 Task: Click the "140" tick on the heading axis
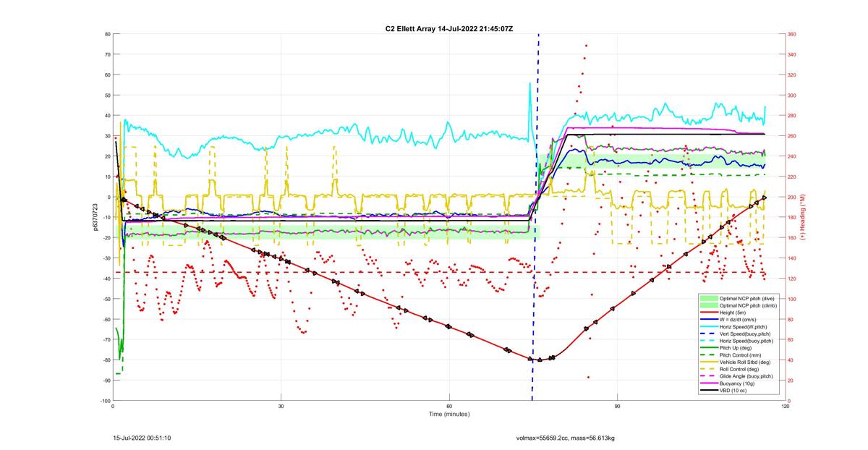pyautogui.click(x=792, y=258)
